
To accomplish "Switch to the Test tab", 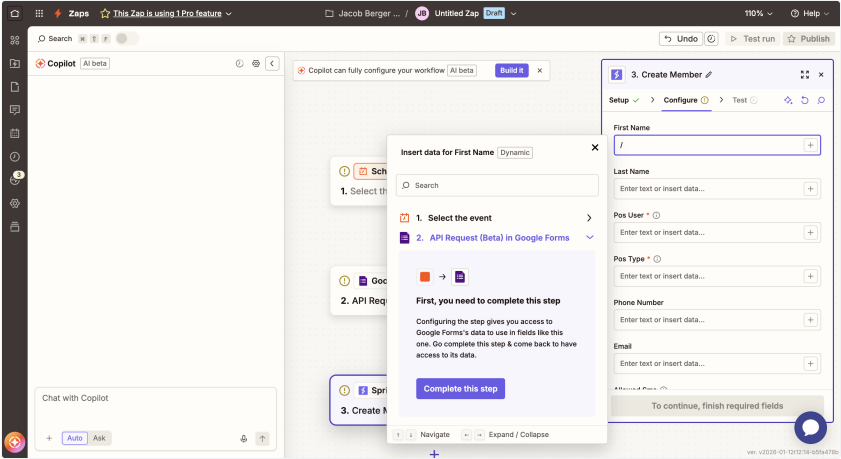I will (744, 100).
